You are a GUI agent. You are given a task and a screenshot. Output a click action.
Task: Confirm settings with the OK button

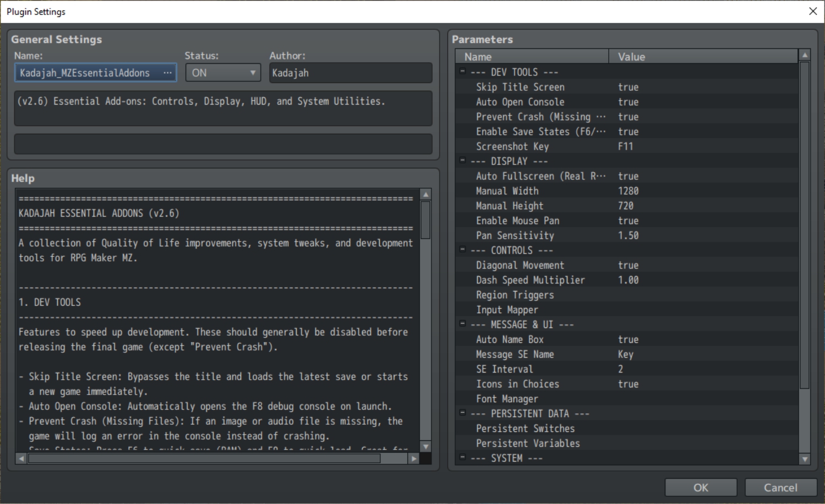click(x=701, y=487)
